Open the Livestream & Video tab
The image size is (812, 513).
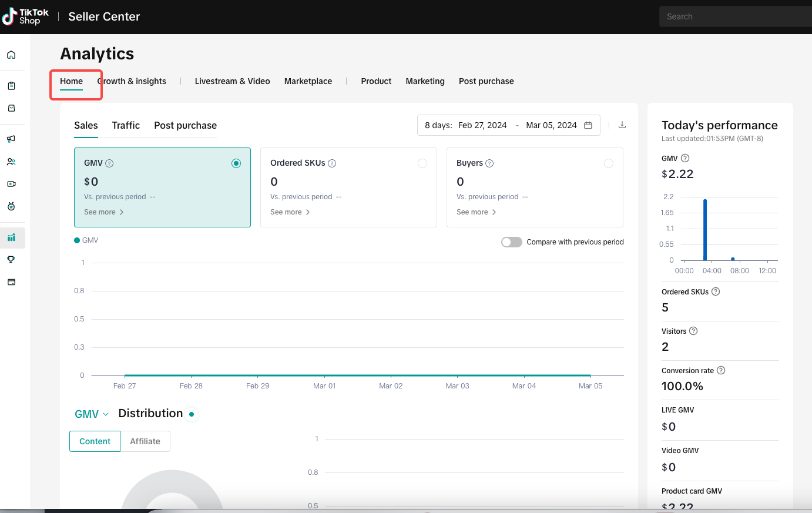(x=232, y=81)
